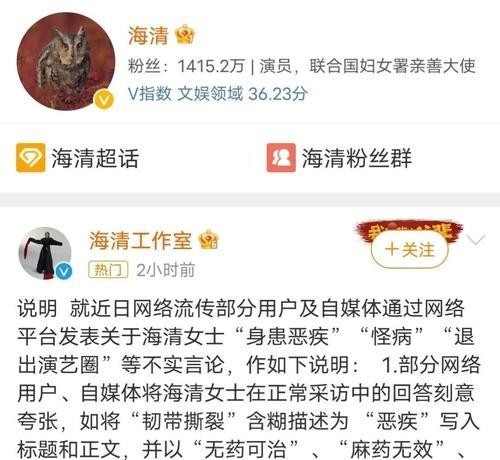Viewport: 500px width, 460px height.
Task: Open 海清工作室 avatar thumbnail
Action: click(x=45, y=254)
